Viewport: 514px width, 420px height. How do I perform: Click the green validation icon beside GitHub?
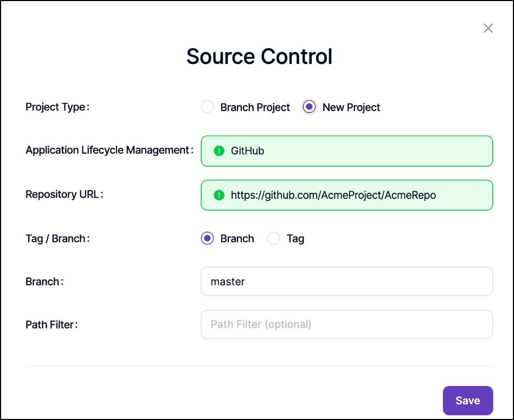click(x=219, y=151)
